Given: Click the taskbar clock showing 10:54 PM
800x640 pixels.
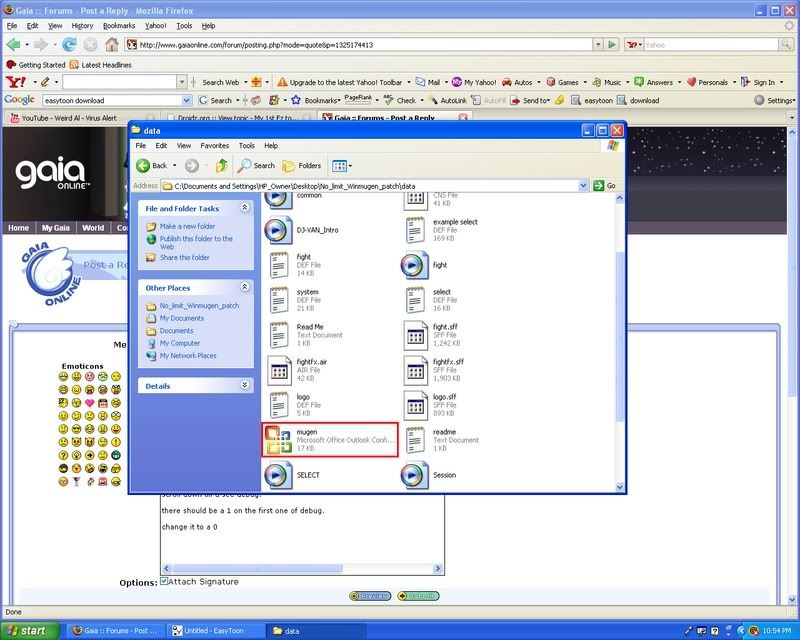Looking at the screenshot, I should click(777, 631).
